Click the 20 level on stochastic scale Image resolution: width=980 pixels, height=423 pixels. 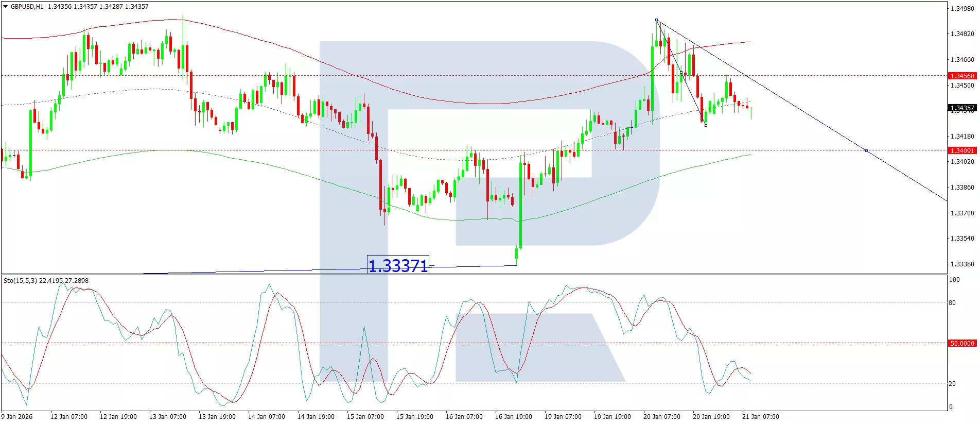point(952,384)
